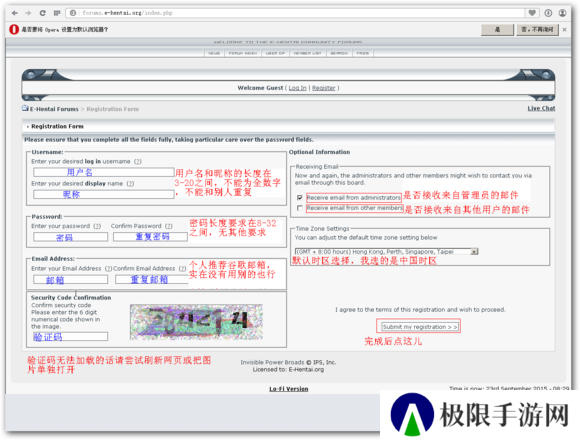Open the Live Chat link
The image size is (580, 440).
541,108
